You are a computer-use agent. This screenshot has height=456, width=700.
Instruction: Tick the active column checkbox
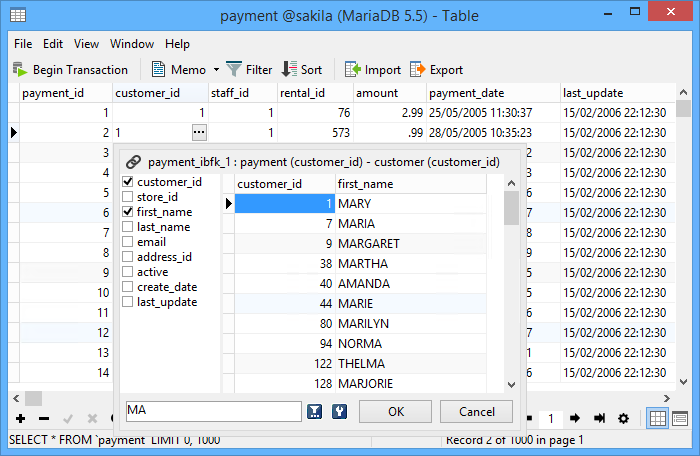point(128,272)
